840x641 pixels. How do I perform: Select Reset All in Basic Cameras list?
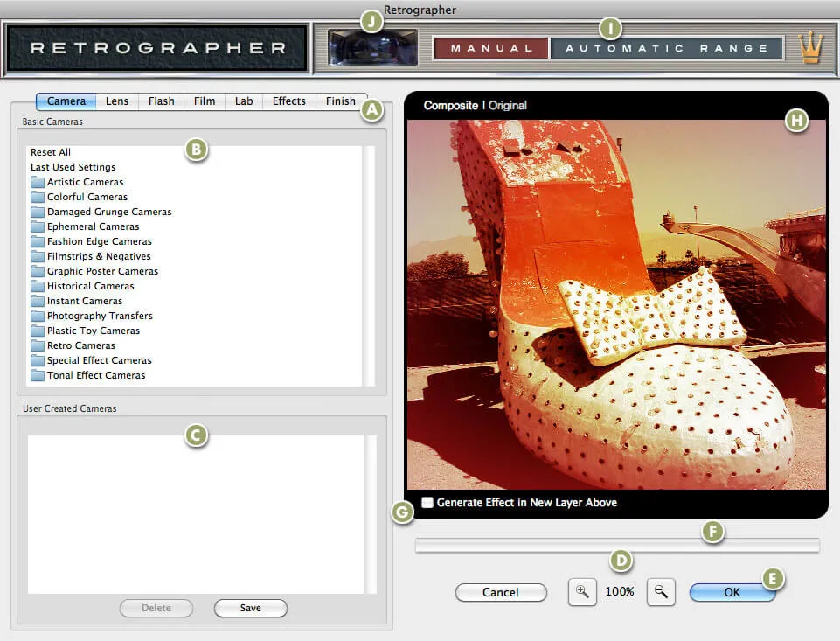[50, 151]
